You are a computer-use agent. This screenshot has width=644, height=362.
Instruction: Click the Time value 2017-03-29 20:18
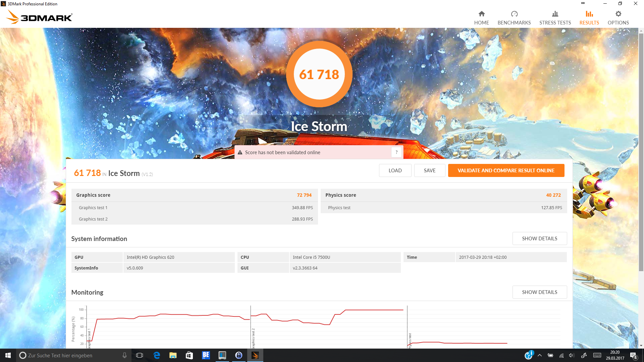[483, 257]
